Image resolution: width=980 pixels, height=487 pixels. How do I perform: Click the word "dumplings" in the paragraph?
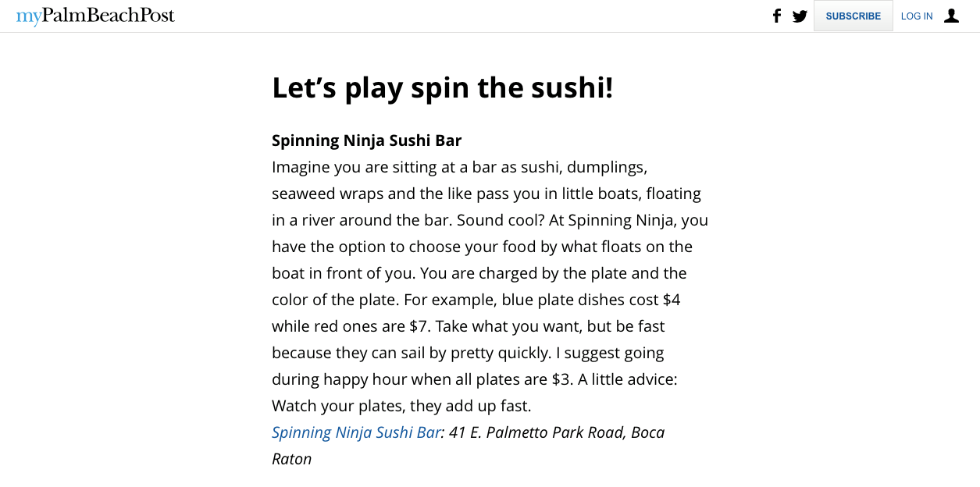[x=607, y=167]
